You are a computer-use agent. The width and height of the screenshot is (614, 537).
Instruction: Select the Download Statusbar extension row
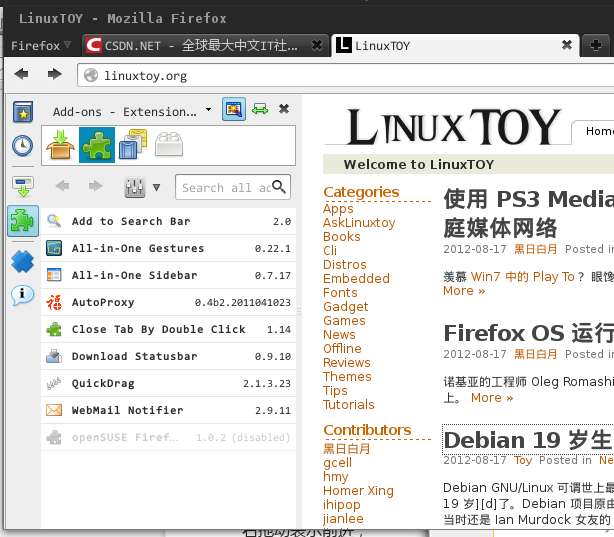pos(168,356)
